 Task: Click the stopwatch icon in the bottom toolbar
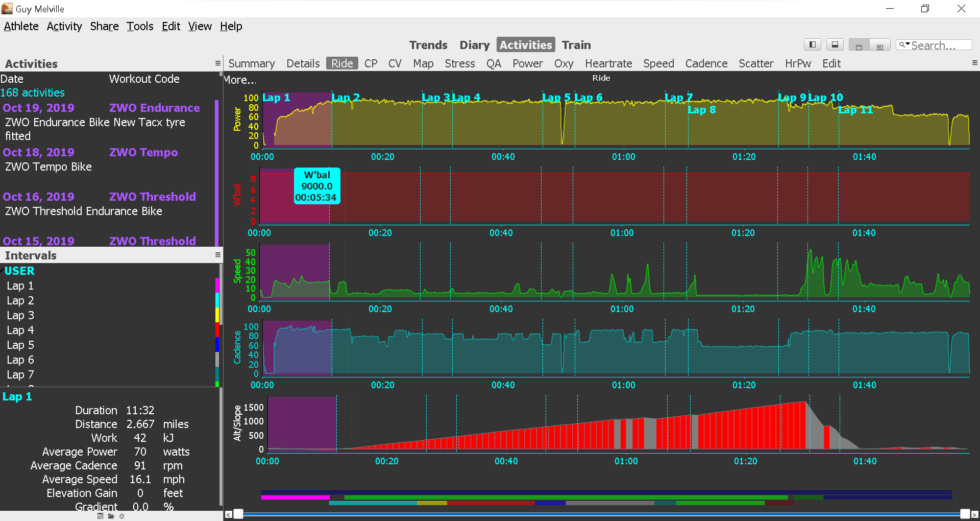[121, 516]
